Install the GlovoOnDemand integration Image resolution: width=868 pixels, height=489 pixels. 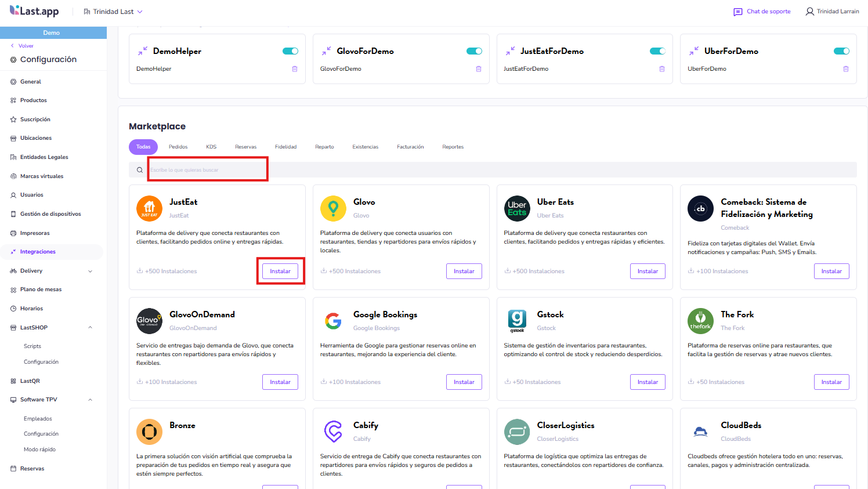tap(280, 382)
